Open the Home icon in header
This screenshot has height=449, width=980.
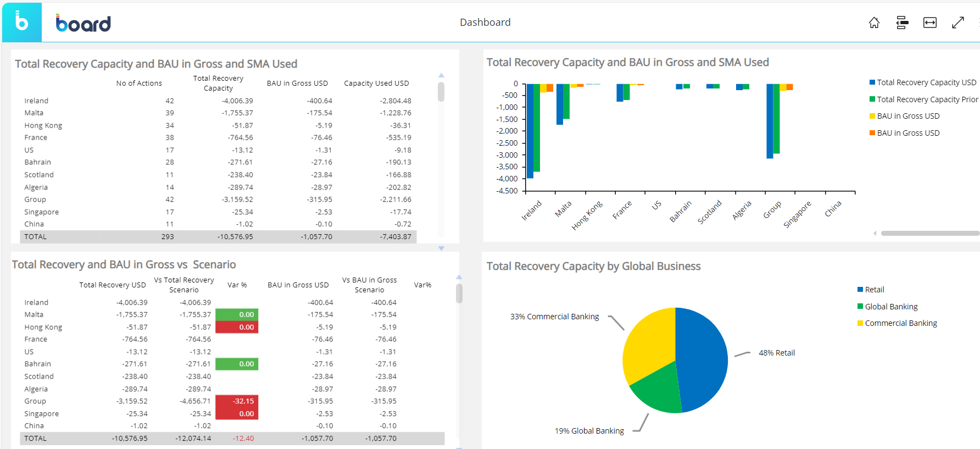click(x=874, y=23)
